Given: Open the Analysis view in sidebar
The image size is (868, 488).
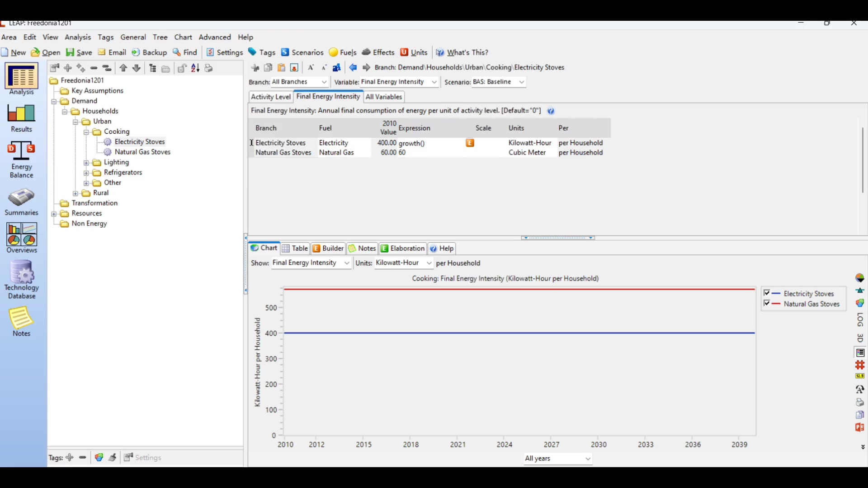Looking at the screenshot, I should [21, 80].
